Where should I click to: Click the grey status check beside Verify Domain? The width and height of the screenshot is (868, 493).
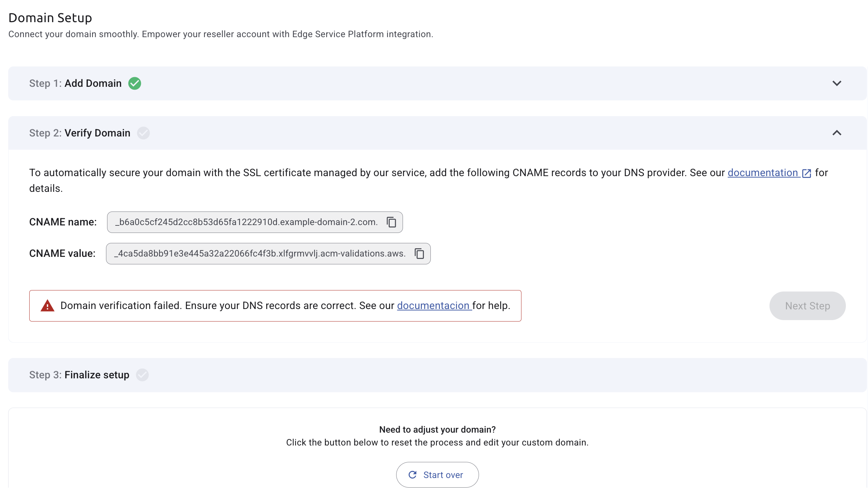[143, 133]
